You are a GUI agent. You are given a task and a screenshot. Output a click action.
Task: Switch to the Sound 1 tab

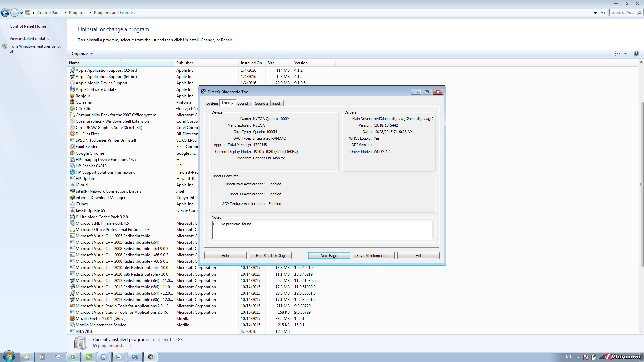(x=244, y=103)
